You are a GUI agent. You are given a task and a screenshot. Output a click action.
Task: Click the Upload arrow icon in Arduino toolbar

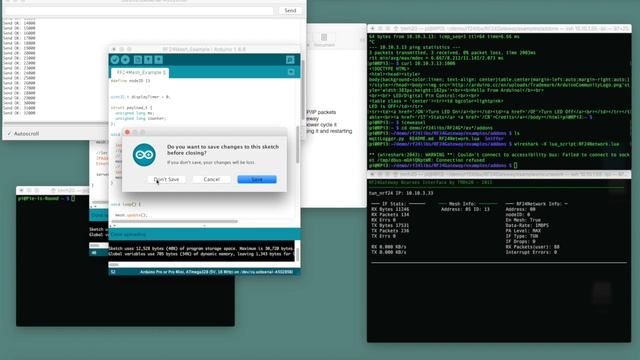pos(125,60)
